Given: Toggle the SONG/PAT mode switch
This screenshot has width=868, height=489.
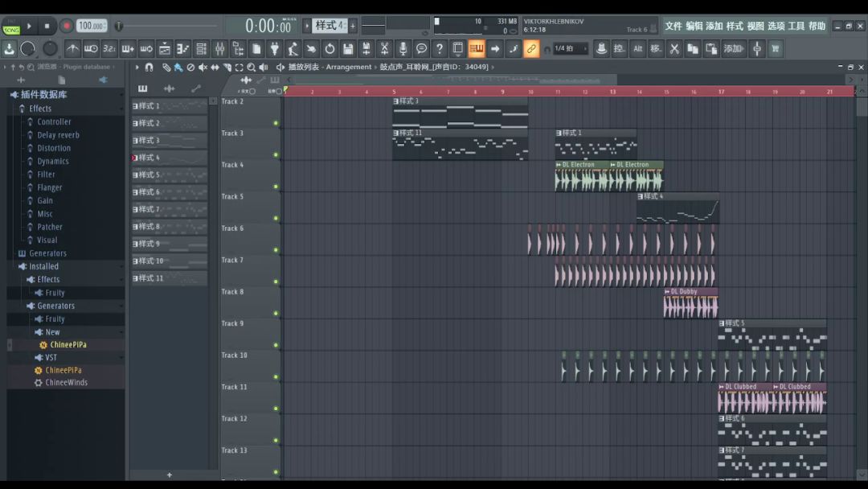Looking at the screenshot, I should tap(11, 27).
